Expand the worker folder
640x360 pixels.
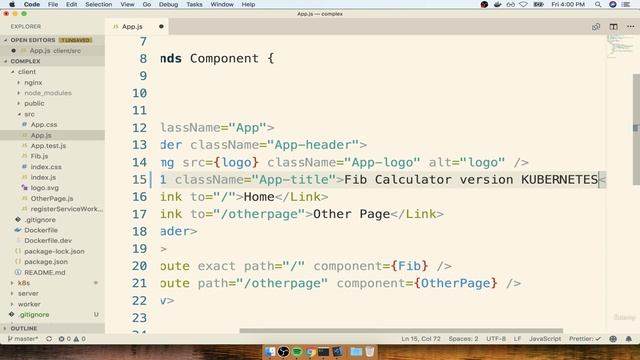click(x=29, y=304)
